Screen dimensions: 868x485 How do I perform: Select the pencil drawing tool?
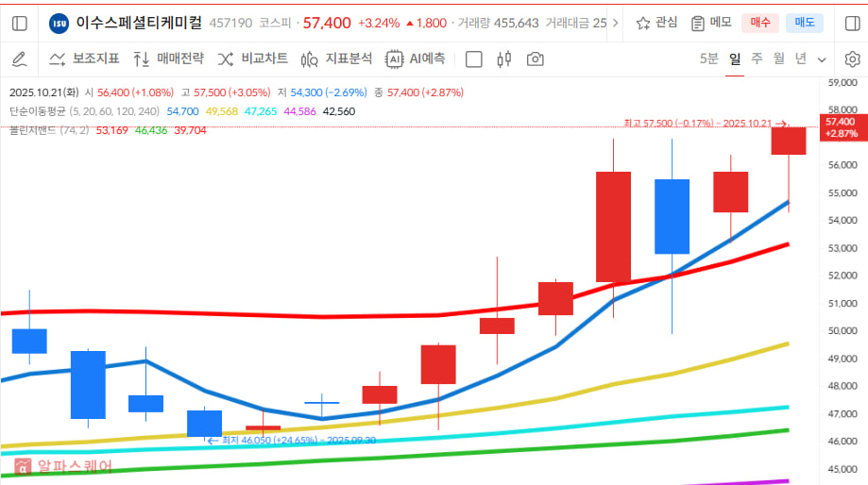pyautogui.click(x=20, y=59)
